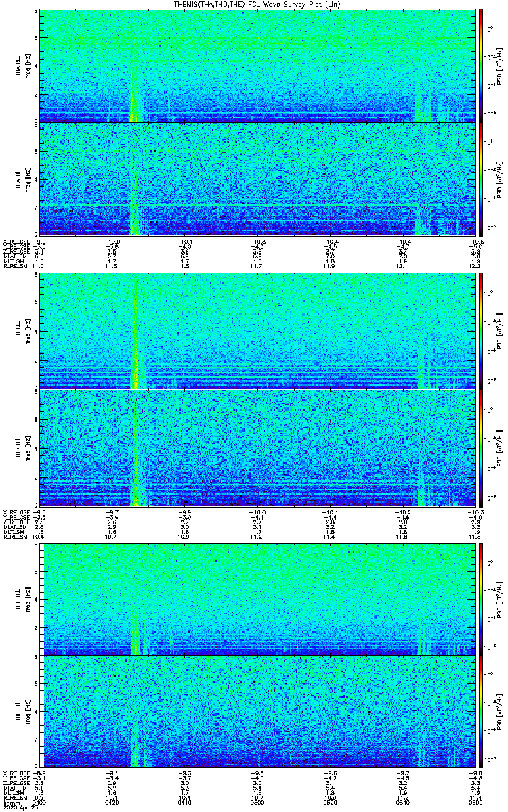
Task: Click the 0540 time tick label
Action: tap(402, 803)
